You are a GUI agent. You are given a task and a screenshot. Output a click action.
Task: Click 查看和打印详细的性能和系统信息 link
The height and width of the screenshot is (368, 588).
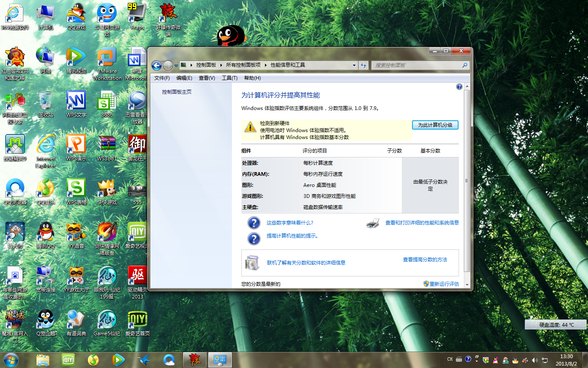coord(422,223)
